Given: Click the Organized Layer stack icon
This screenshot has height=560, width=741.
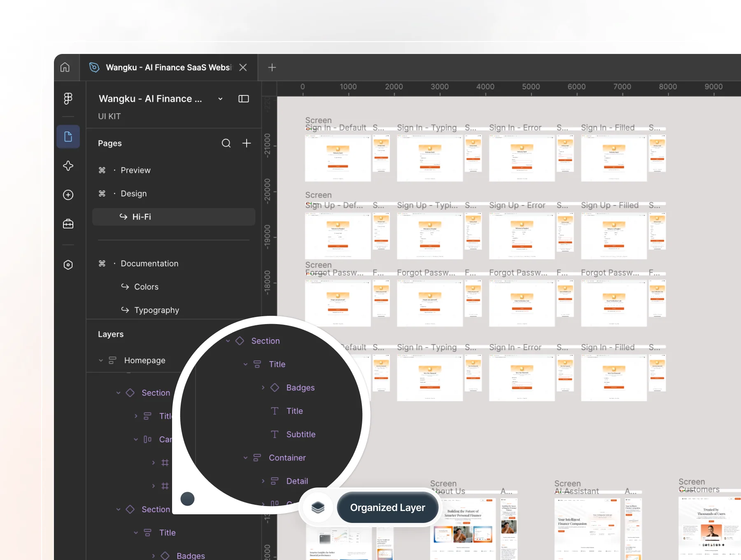Looking at the screenshot, I should pos(318,508).
